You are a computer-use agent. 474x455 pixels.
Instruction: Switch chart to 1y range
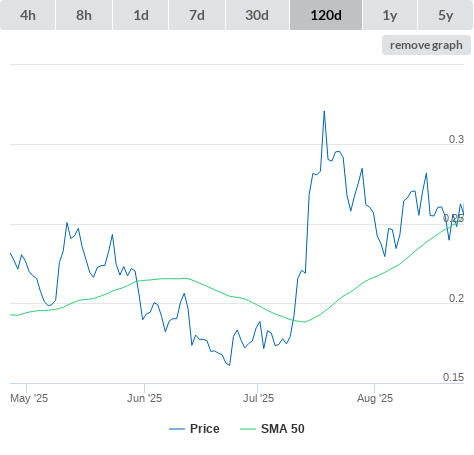[390, 15]
